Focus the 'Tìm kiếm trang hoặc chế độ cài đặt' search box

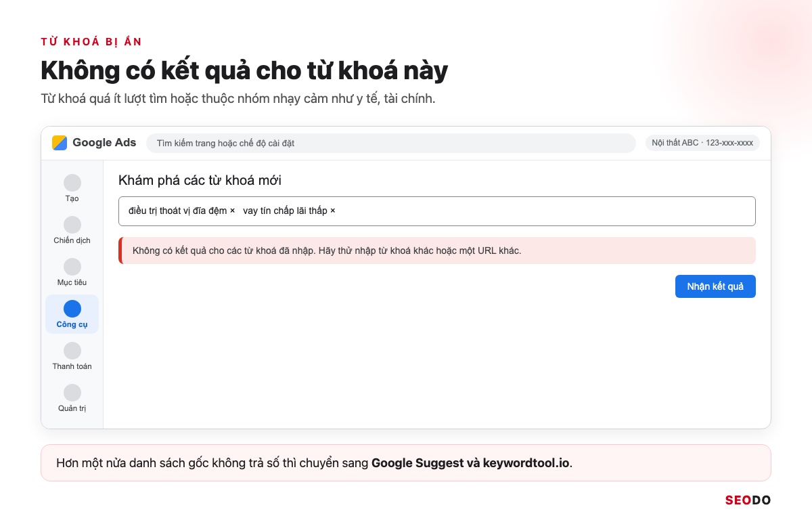391,143
